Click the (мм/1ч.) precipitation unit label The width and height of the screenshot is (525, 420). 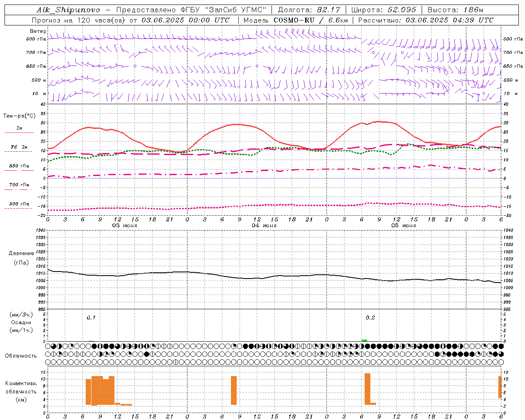click(21, 330)
